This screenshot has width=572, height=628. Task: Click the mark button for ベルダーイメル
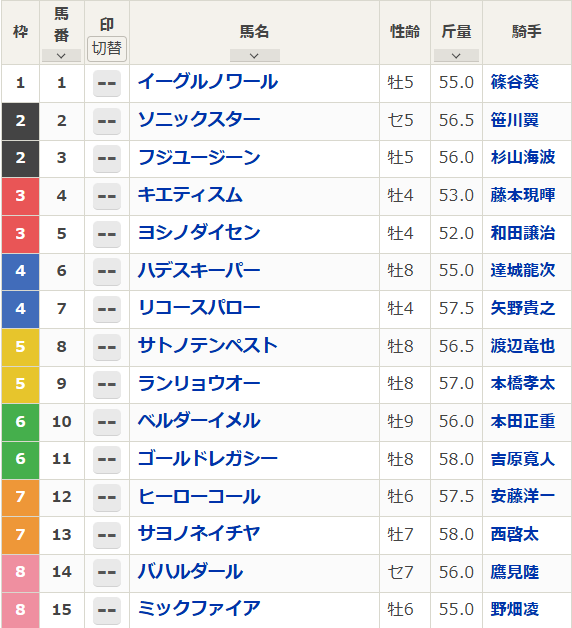tap(107, 422)
